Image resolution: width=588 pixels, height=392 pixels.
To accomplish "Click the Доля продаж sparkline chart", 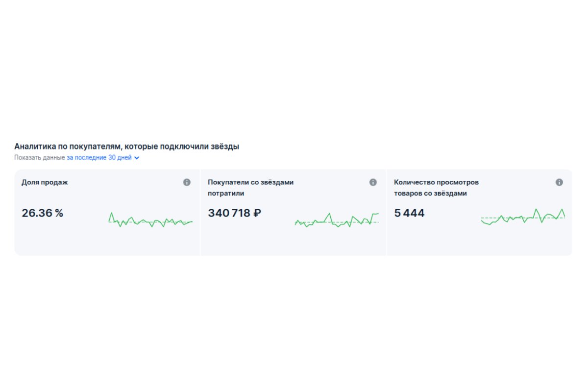I will tap(150, 220).
